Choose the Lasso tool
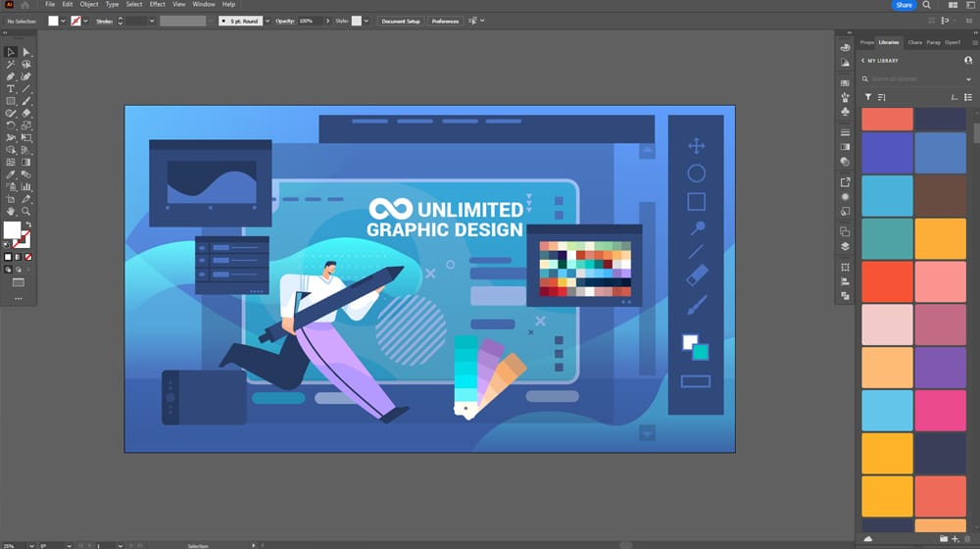This screenshot has width=980, height=549. tap(26, 65)
